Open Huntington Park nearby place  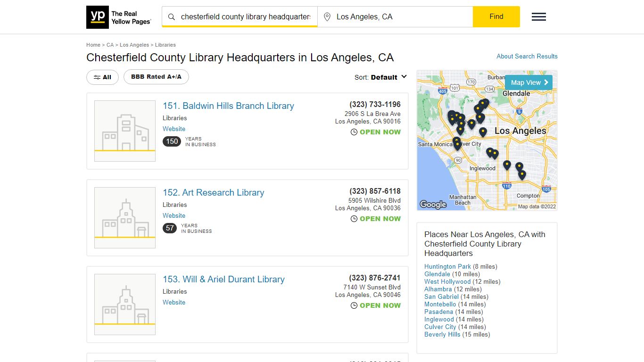447,266
